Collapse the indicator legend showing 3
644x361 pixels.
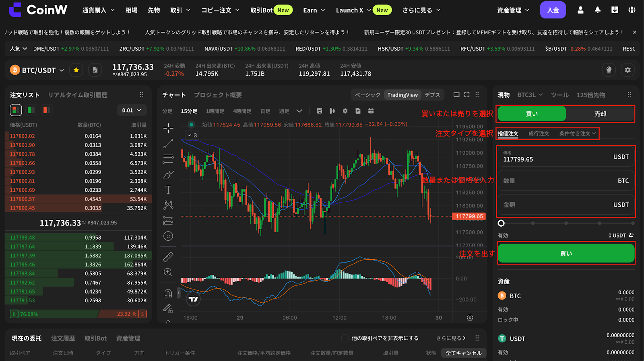[192, 135]
